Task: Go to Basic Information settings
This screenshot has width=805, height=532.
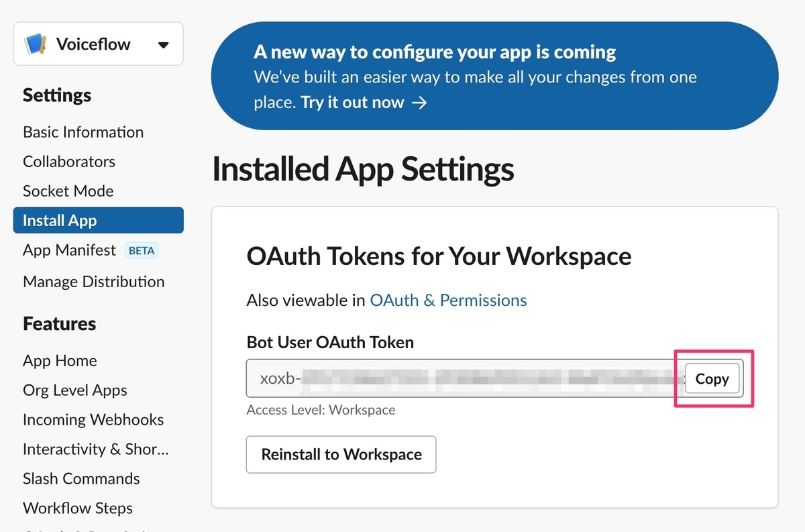Action: [83, 132]
